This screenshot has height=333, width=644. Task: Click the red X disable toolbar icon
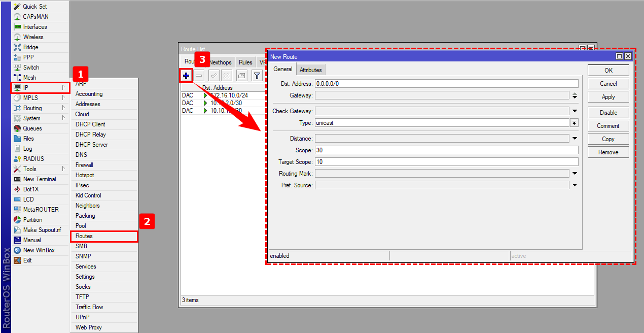pyautogui.click(x=227, y=76)
